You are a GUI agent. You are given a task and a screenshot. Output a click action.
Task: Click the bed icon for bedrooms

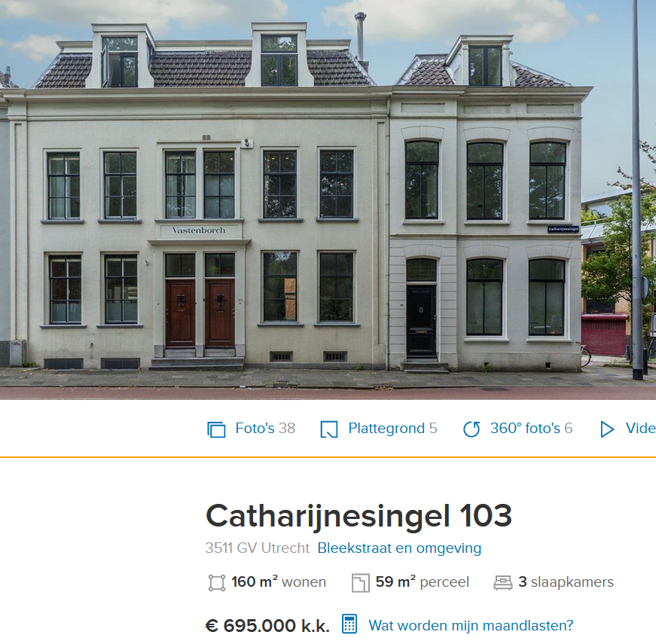tap(503, 583)
